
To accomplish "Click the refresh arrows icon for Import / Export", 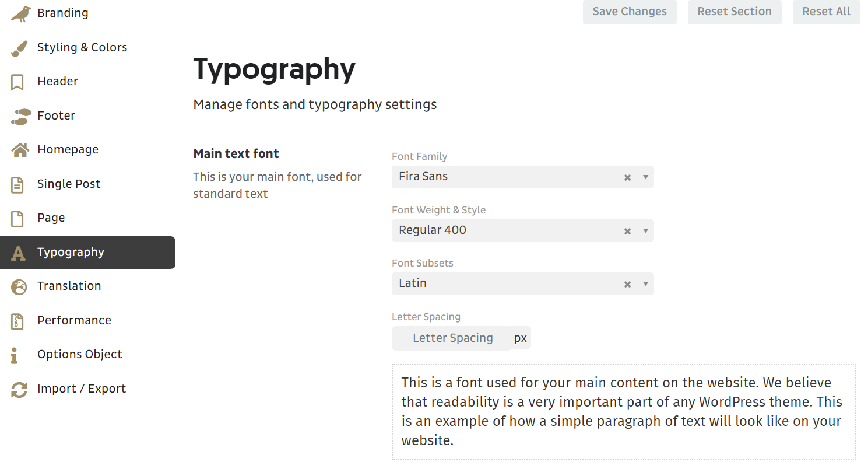I will [19, 390].
